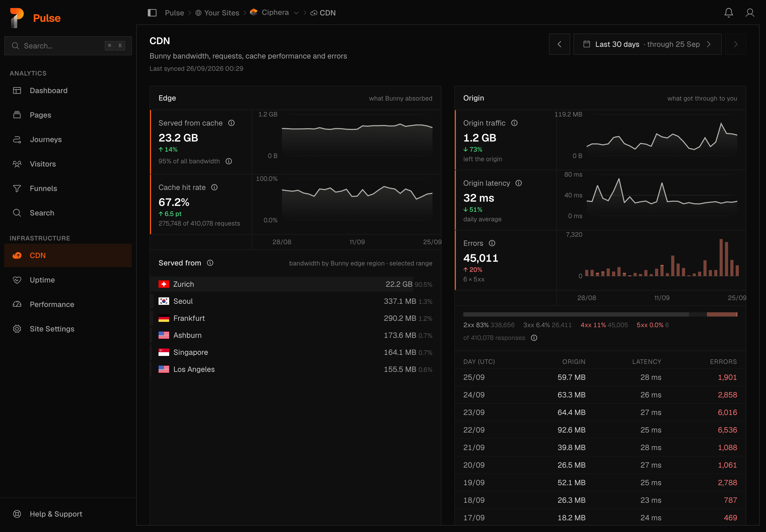The height and width of the screenshot is (532, 766).
Task: Go to previous date range arrow
Action: 559,44
